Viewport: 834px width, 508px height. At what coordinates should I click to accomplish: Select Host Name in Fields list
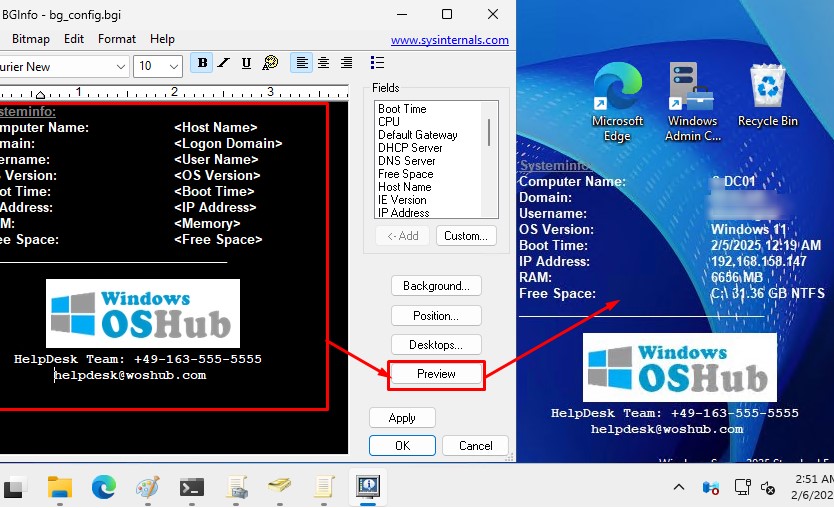pyautogui.click(x=404, y=187)
